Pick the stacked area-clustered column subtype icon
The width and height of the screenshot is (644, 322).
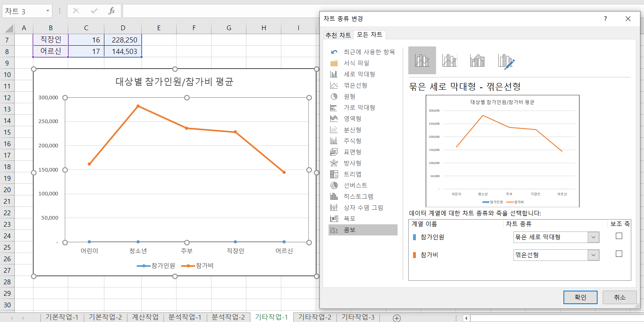tap(477, 60)
